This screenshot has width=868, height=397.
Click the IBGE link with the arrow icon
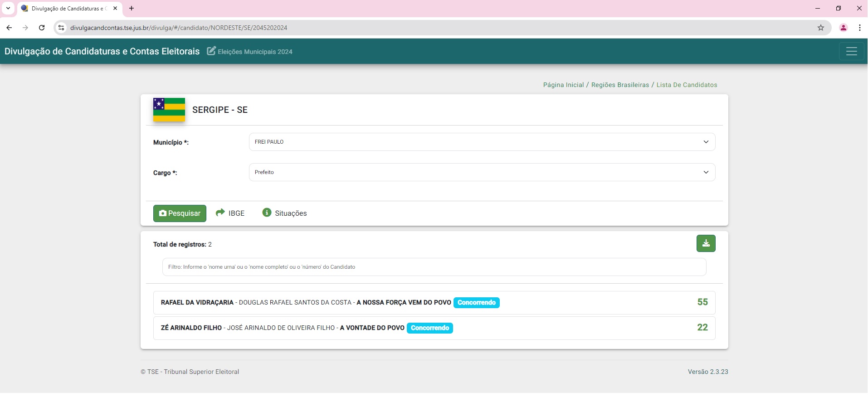[230, 213]
